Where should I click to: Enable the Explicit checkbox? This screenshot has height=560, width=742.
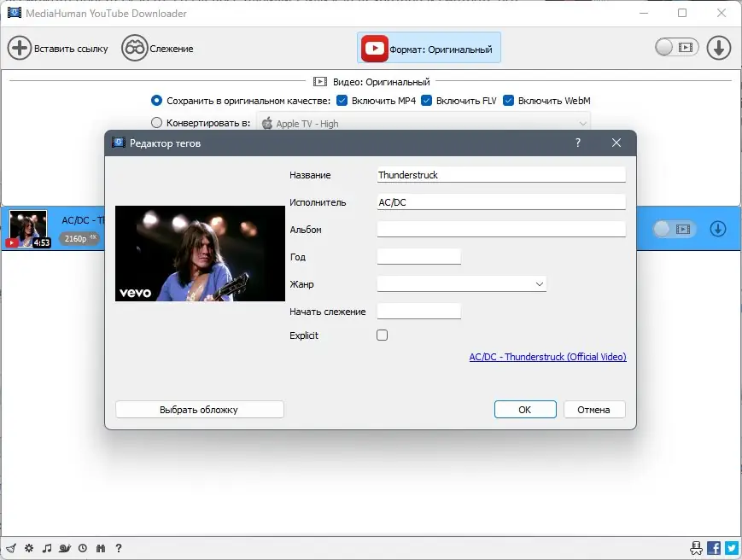382,335
